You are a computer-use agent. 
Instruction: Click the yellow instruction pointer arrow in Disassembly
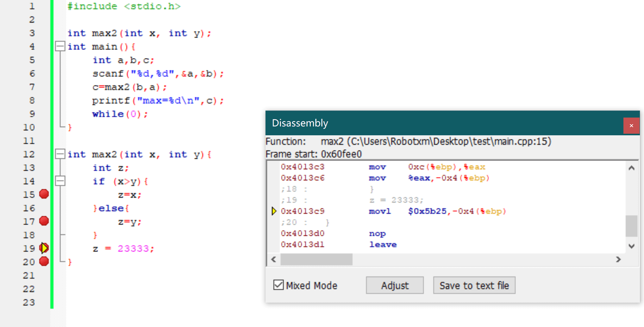coord(274,211)
